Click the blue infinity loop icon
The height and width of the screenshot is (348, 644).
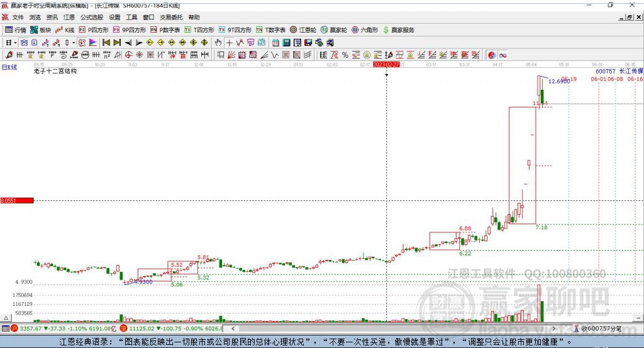click(502, 55)
